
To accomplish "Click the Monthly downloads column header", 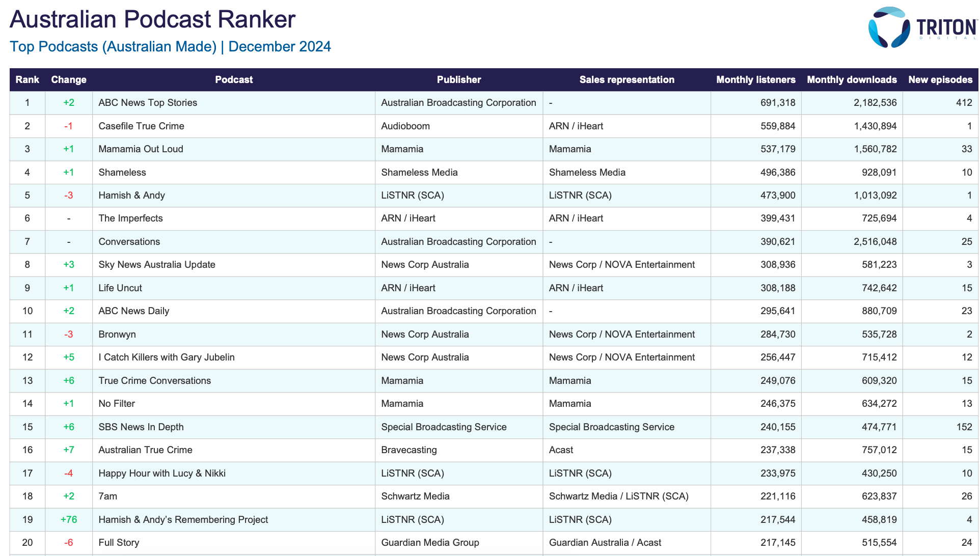I will (852, 79).
